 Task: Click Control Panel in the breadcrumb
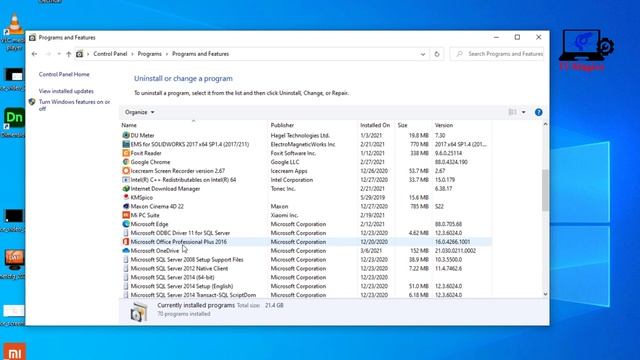(x=110, y=54)
